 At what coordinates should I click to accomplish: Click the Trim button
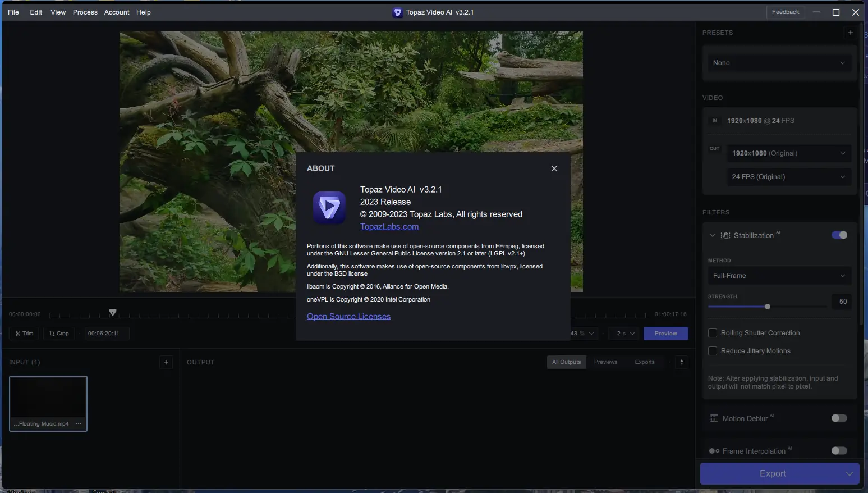pyautogui.click(x=24, y=334)
